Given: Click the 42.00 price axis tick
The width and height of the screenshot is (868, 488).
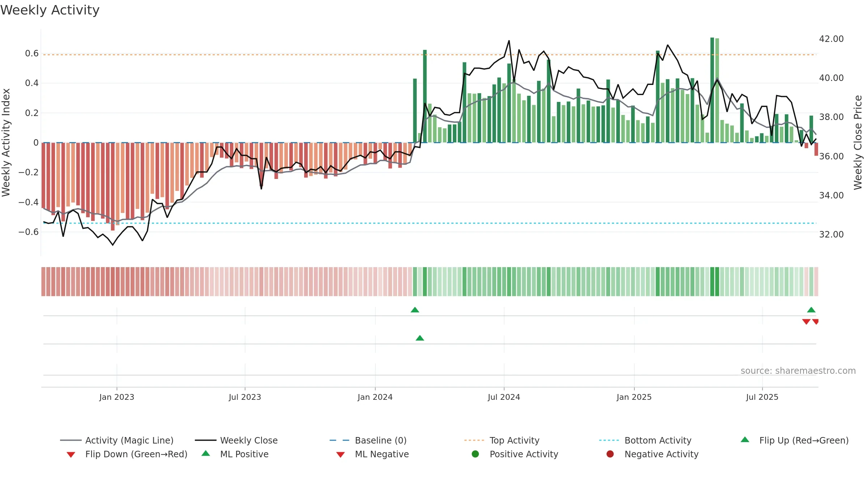Looking at the screenshot, I should click(x=831, y=39).
